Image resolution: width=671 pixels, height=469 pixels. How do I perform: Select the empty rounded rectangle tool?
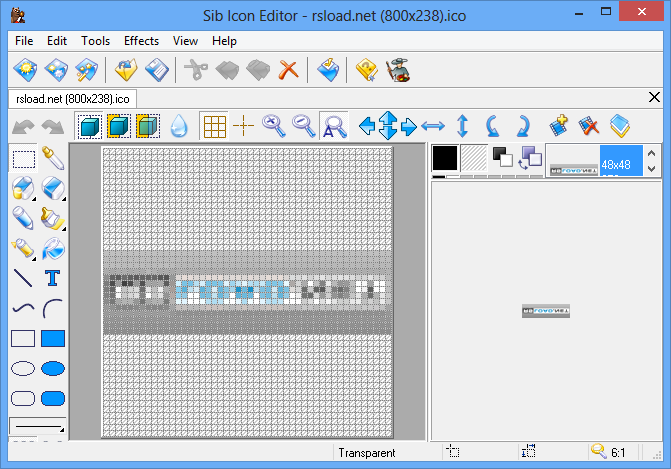[23, 398]
